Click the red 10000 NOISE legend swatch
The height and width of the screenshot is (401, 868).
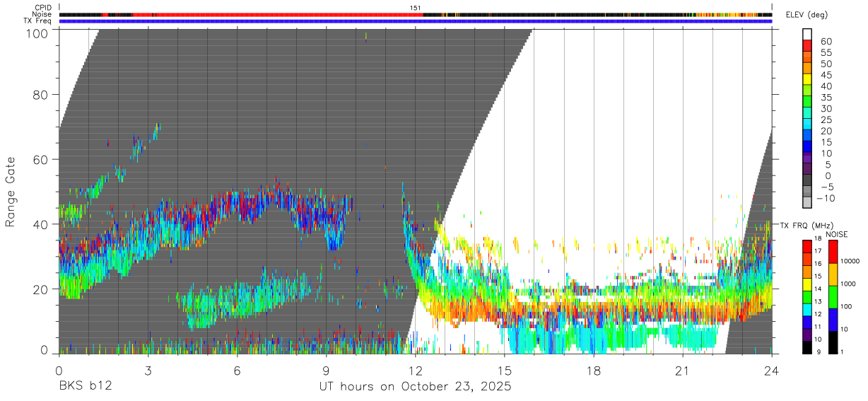click(x=833, y=251)
